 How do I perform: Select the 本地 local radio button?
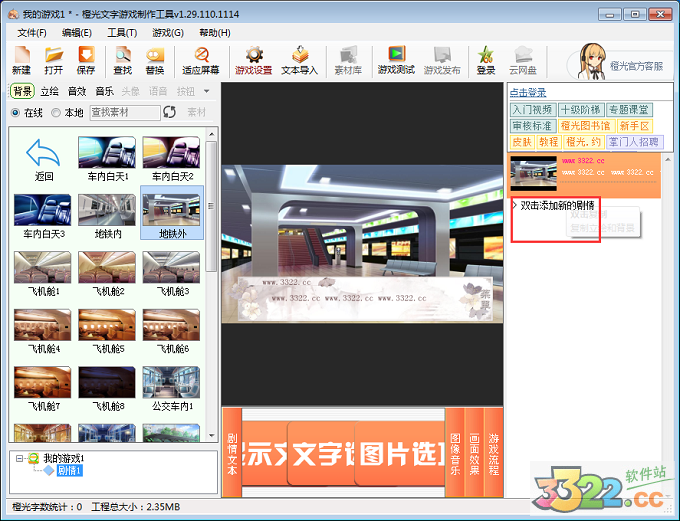[x=56, y=113]
